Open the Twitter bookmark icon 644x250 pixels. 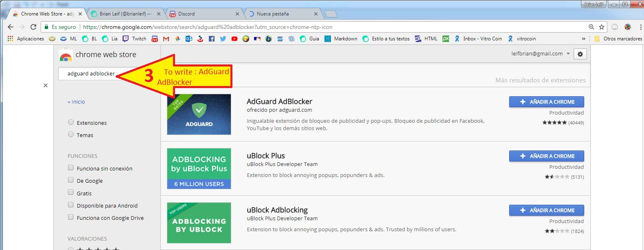coord(223,39)
